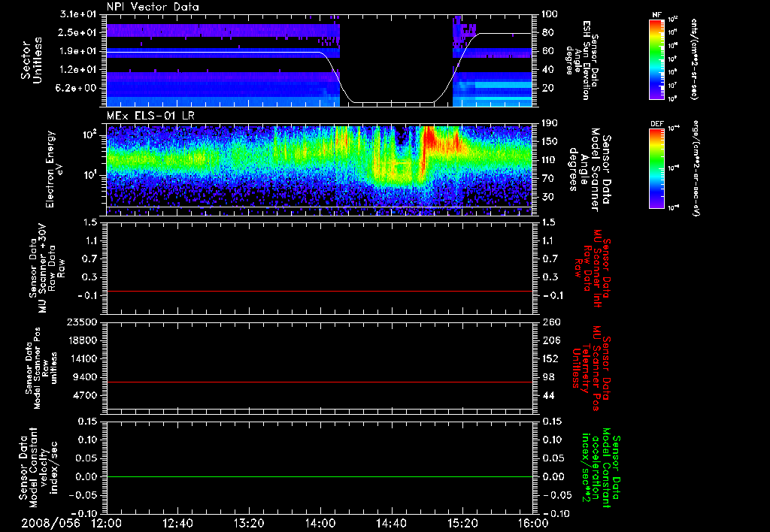Viewport: 770px width, 532px height.
Task: Click the 152 telemetry tick label
Action: [x=551, y=358]
